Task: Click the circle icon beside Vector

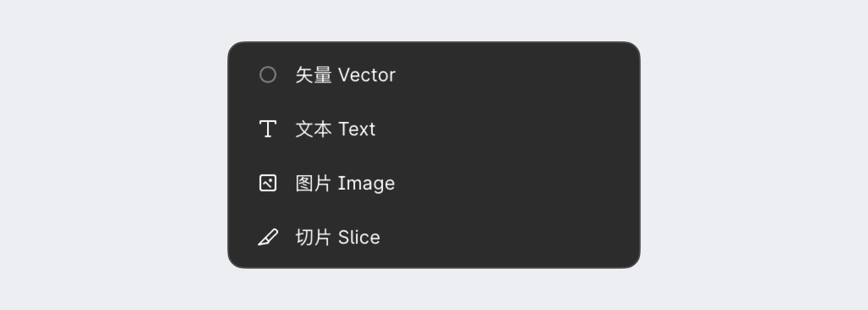Action: (268, 75)
